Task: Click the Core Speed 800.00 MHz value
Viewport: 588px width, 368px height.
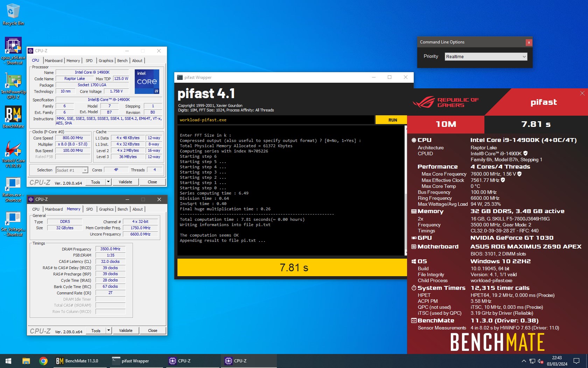Action: 73,138
